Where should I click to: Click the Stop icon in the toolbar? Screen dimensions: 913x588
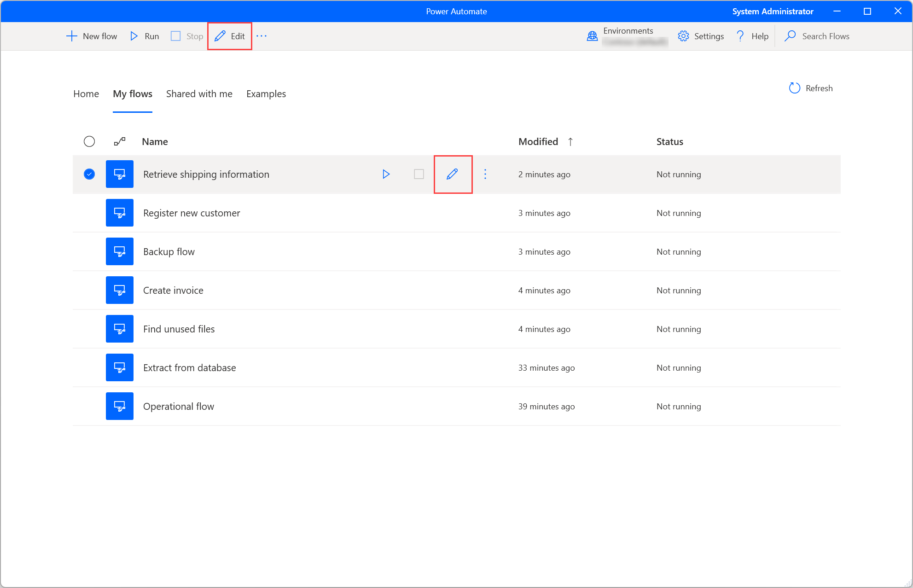174,36
